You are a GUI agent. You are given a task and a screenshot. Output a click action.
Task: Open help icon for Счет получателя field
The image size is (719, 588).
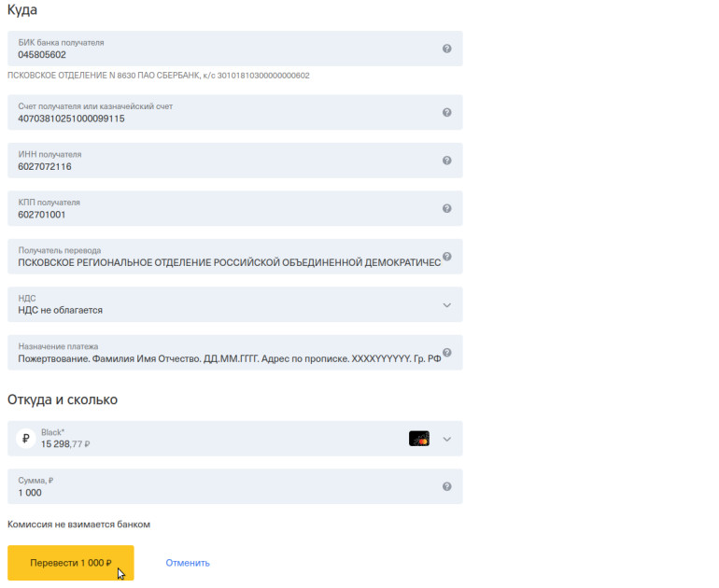point(446,112)
